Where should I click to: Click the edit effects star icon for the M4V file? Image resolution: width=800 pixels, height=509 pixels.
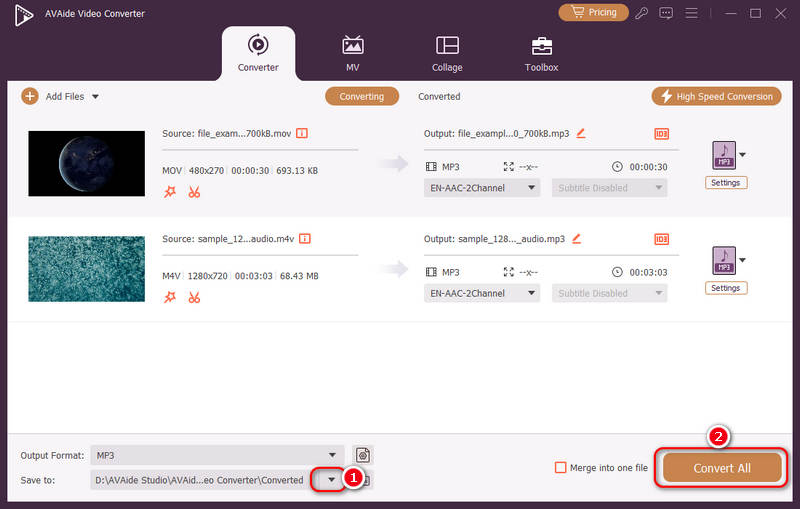click(x=170, y=297)
